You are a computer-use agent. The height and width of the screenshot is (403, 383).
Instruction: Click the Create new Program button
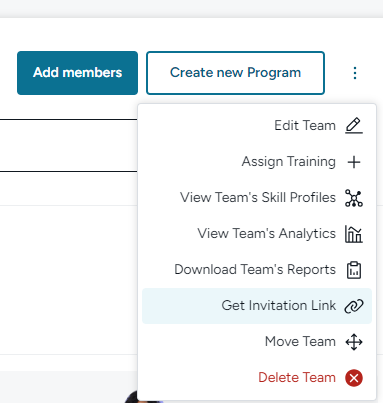coord(235,73)
